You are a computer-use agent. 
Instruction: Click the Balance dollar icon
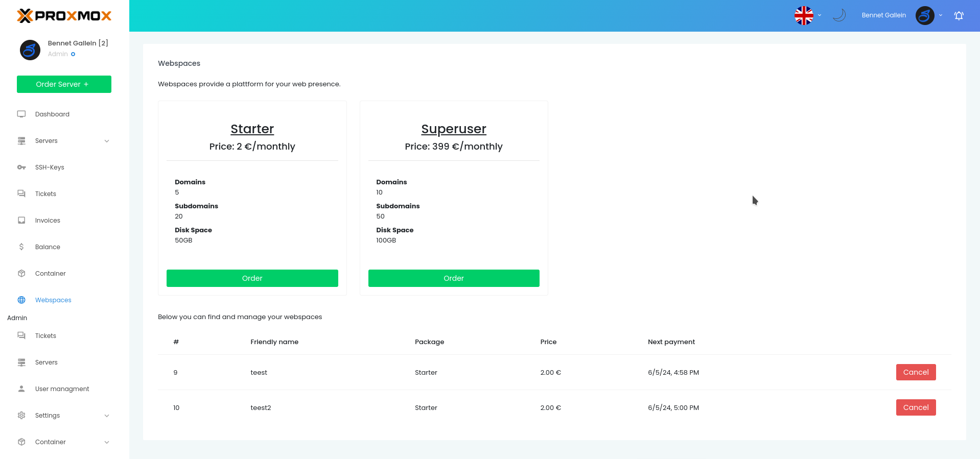coord(21,247)
